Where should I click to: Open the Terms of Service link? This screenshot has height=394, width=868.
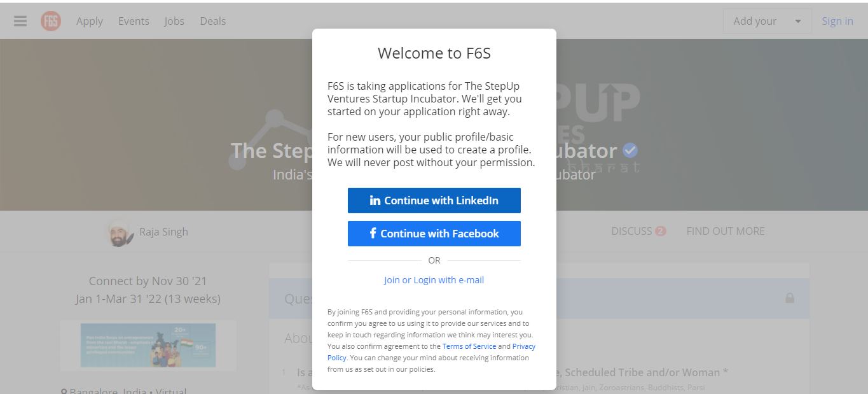click(x=469, y=346)
